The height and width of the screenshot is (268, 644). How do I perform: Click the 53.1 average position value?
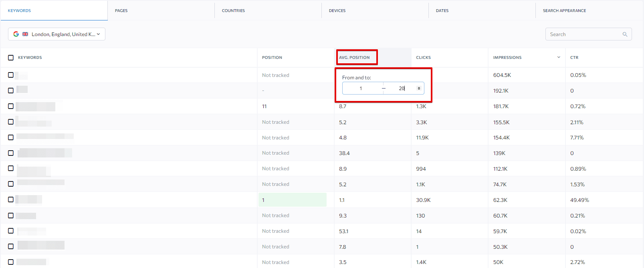pos(344,231)
